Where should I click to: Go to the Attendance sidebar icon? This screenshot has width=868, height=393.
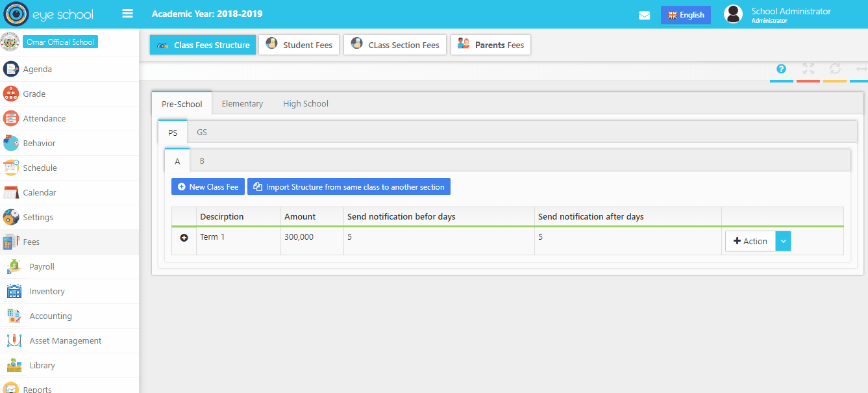10,118
